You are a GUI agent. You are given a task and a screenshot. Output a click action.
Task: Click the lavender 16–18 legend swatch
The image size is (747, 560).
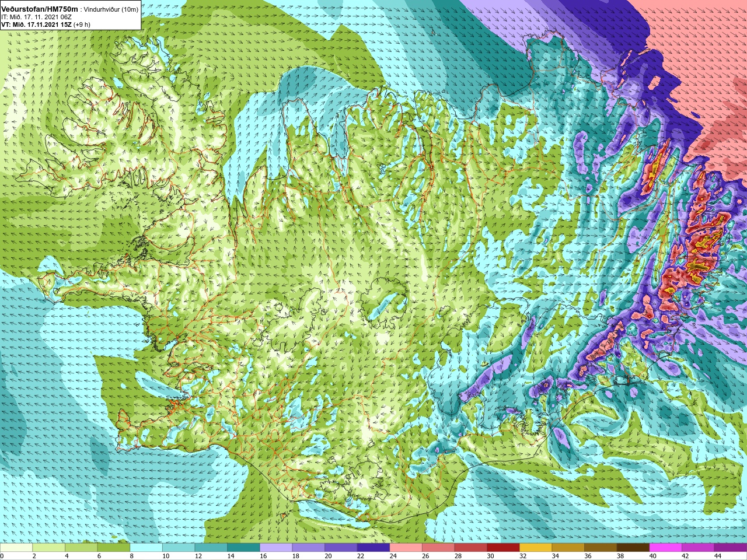[276, 547]
